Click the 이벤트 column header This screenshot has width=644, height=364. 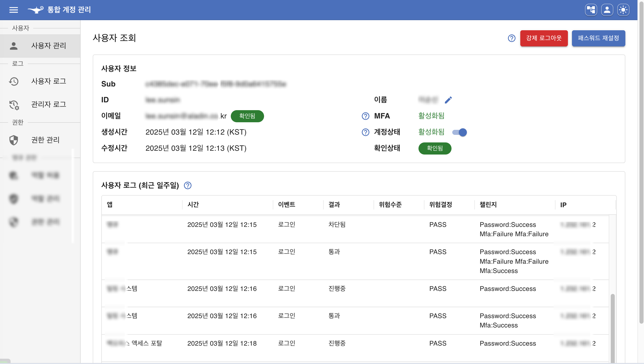tap(286, 204)
